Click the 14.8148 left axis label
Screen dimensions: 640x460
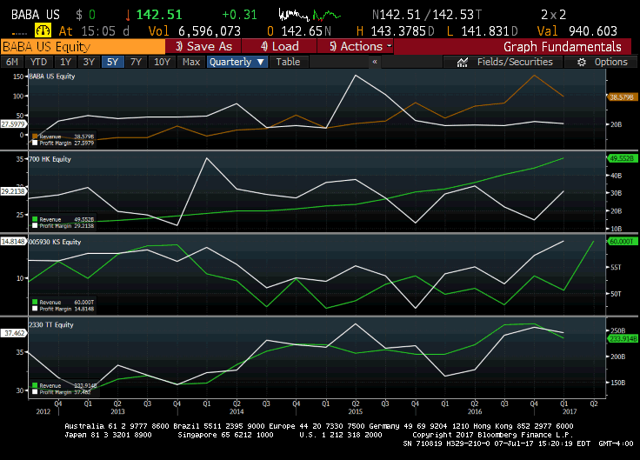[13, 242]
